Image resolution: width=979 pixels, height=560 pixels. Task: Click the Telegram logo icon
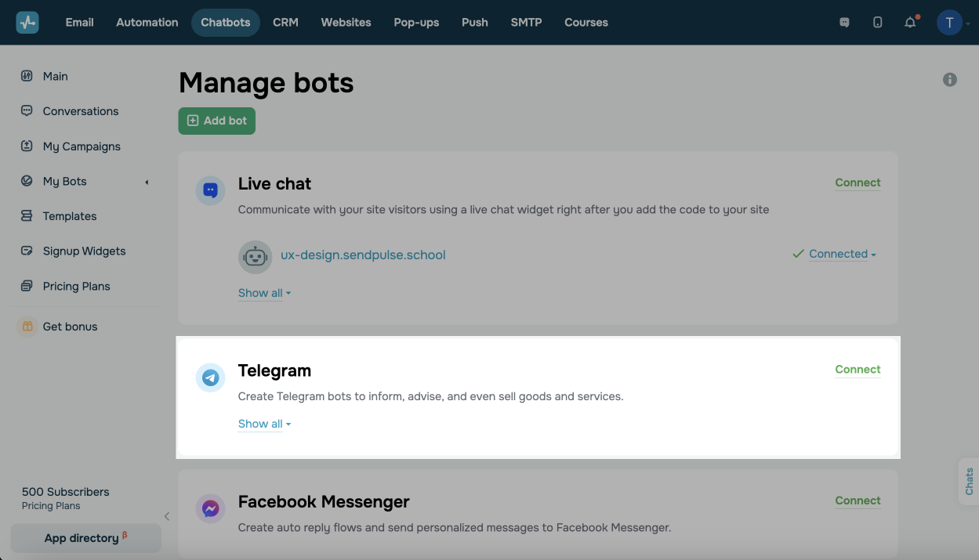210,378
